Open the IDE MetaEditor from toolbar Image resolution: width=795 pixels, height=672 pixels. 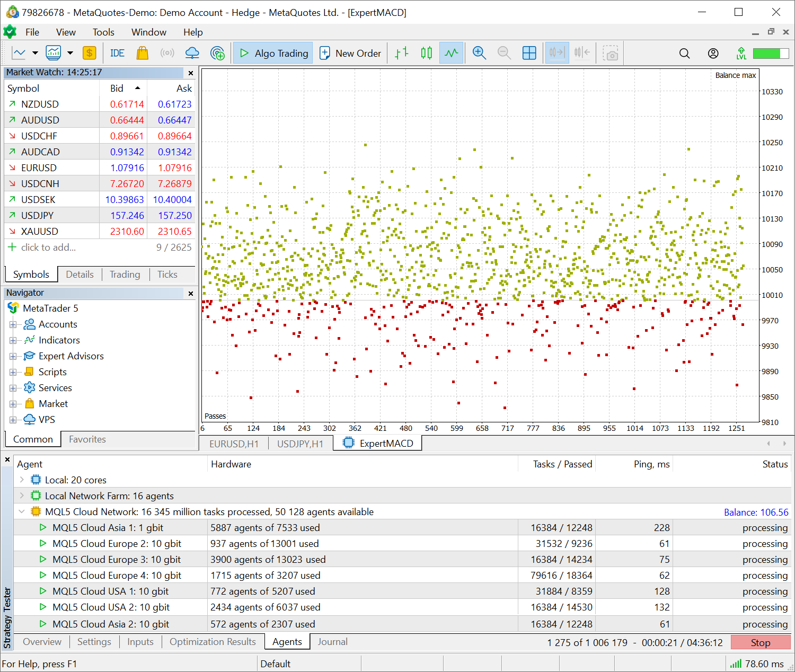coord(117,53)
